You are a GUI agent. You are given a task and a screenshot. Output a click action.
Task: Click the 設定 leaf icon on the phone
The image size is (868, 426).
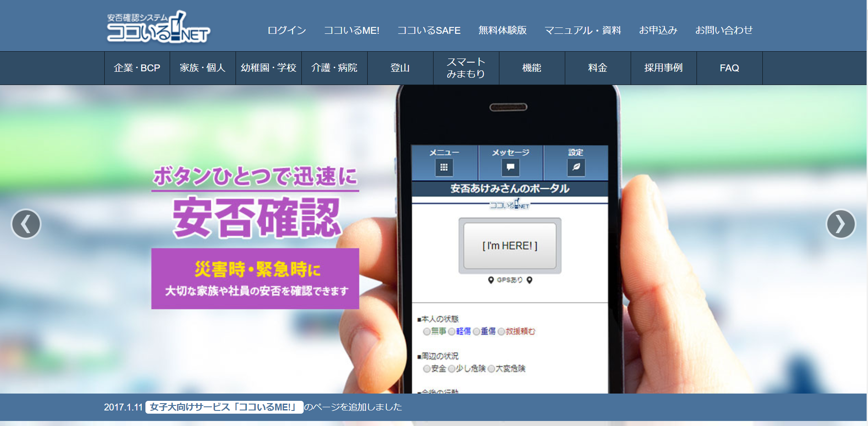(x=576, y=167)
